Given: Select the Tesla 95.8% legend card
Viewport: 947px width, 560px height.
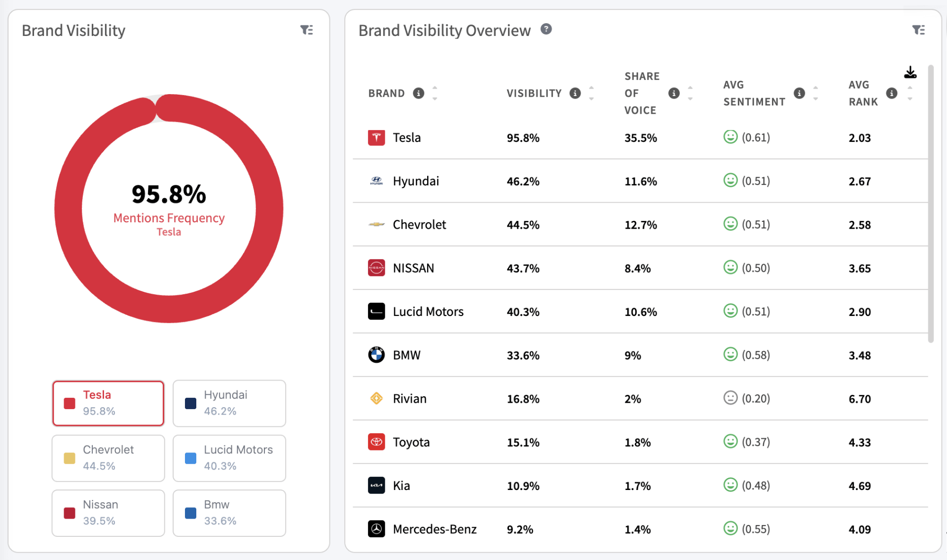Looking at the screenshot, I should coord(108,403).
